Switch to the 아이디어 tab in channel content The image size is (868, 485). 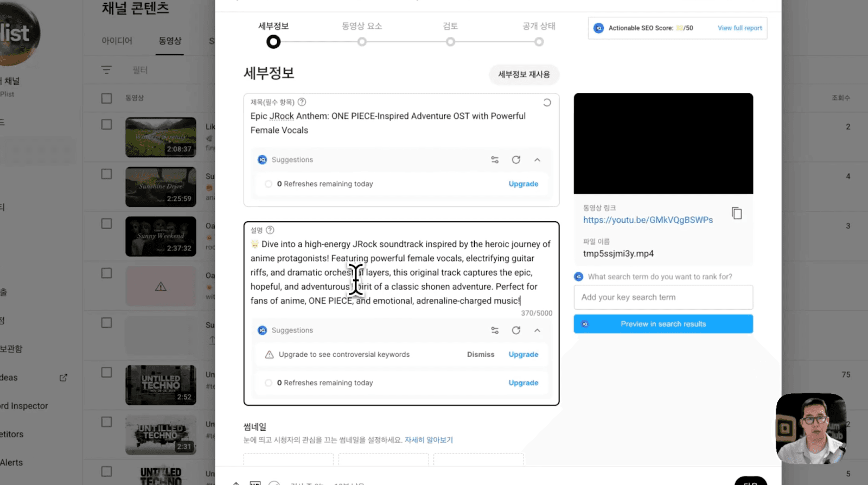[117, 41]
